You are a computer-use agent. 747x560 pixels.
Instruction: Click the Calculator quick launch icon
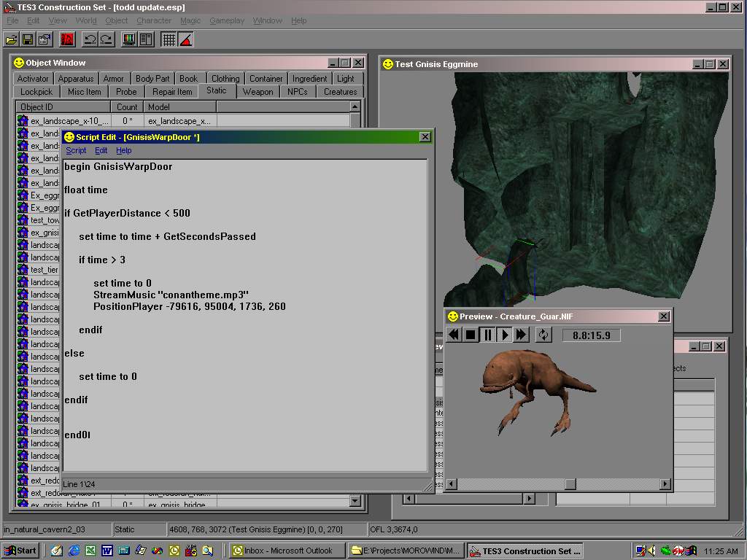pos(124,551)
